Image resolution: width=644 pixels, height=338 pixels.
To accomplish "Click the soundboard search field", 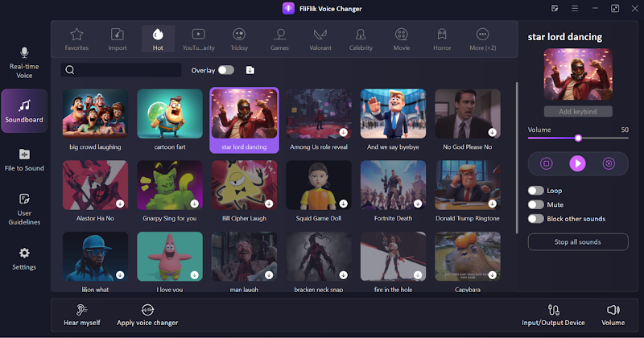I will (122, 70).
